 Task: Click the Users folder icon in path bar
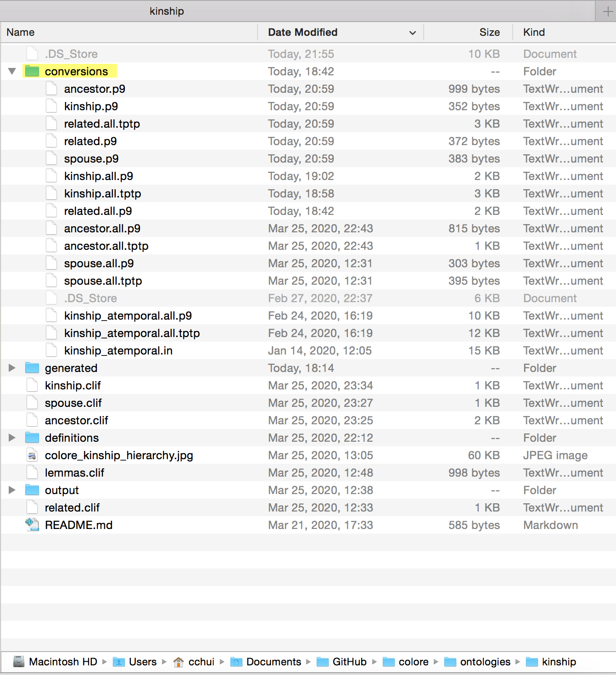pyautogui.click(x=119, y=662)
